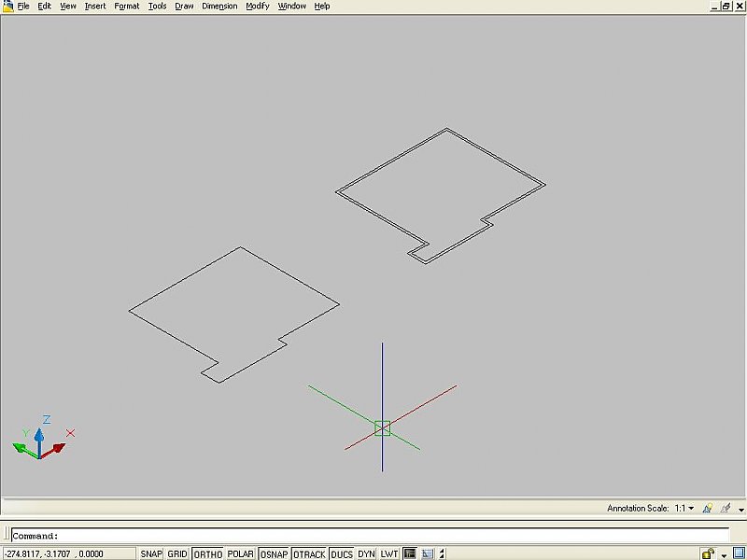Open the Insert menu
The image size is (747, 560).
pyautogui.click(x=95, y=7)
